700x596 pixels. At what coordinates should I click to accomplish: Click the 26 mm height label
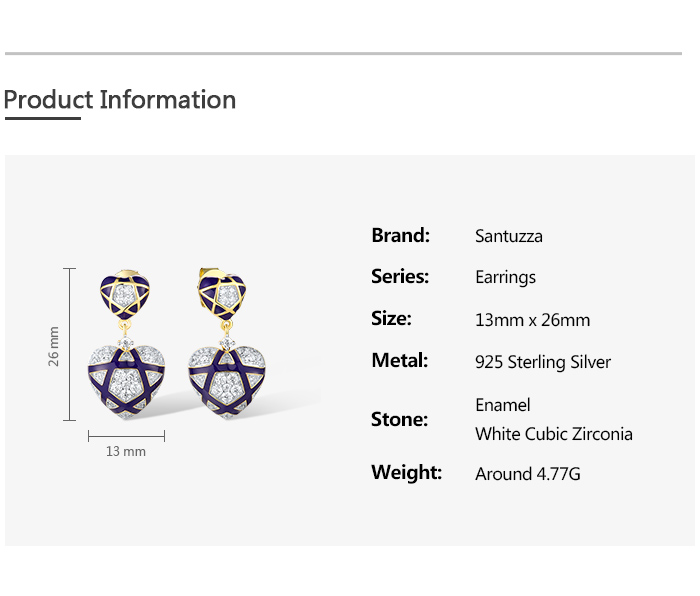54,346
